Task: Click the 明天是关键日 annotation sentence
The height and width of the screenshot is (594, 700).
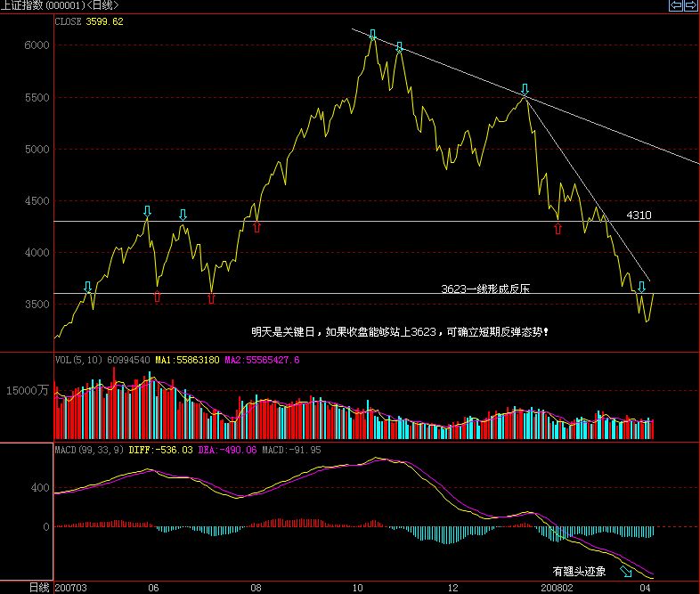Action: 400,331
